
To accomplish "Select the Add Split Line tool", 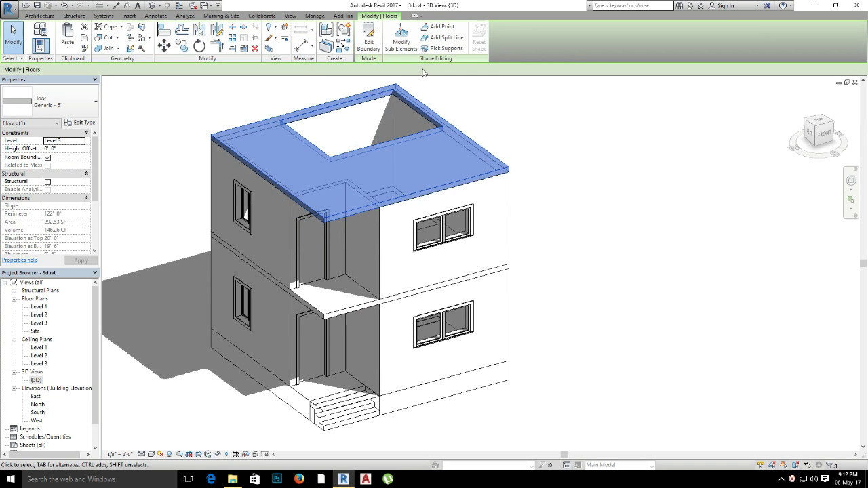I will pos(443,37).
